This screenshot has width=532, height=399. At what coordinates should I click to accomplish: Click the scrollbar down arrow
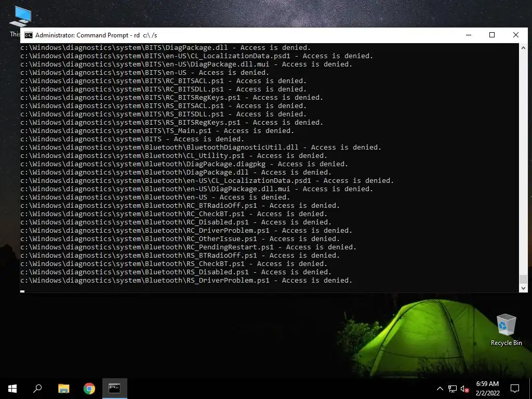[523, 288]
